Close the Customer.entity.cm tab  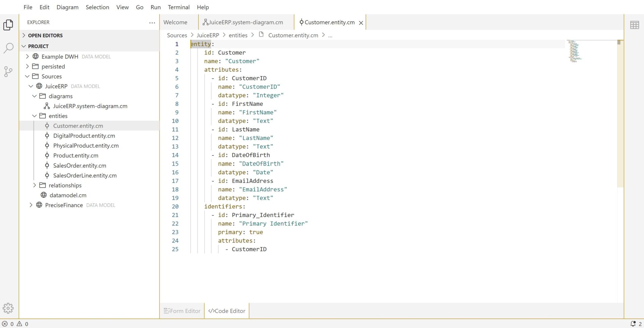361,23
